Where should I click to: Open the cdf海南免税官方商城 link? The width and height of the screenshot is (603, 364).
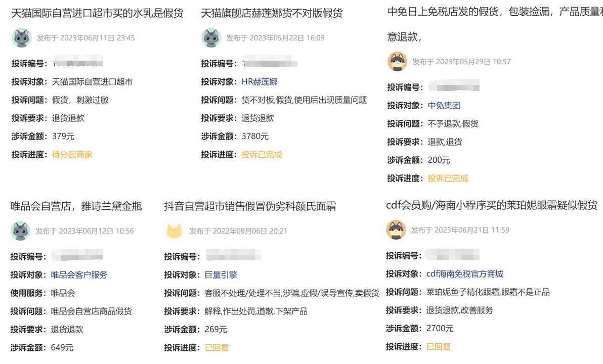(464, 274)
